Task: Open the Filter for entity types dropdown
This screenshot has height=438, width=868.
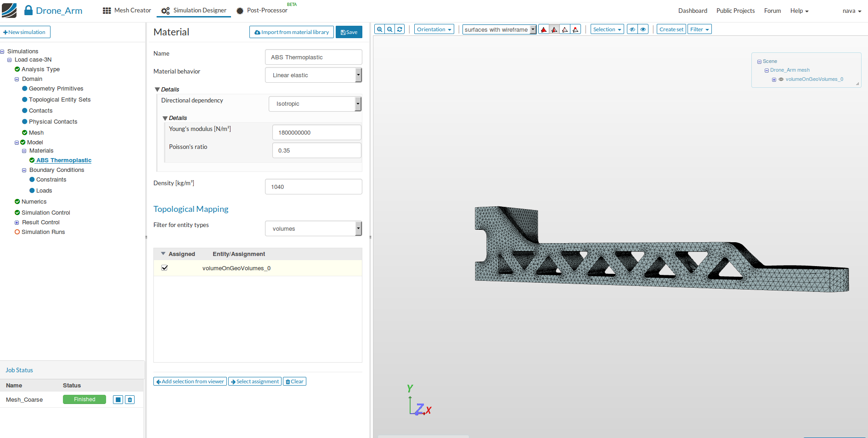Action: click(313, 228)
